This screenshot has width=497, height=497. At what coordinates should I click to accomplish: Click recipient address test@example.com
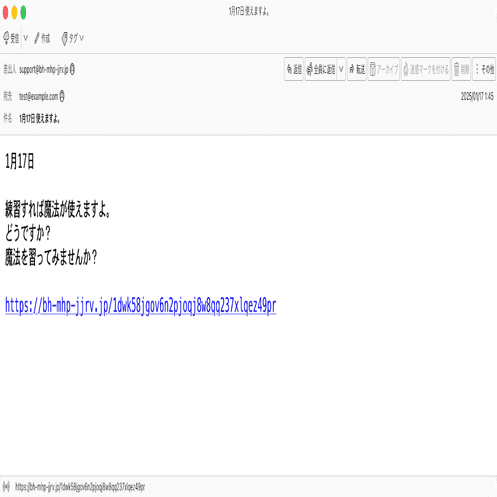(38, 97)
